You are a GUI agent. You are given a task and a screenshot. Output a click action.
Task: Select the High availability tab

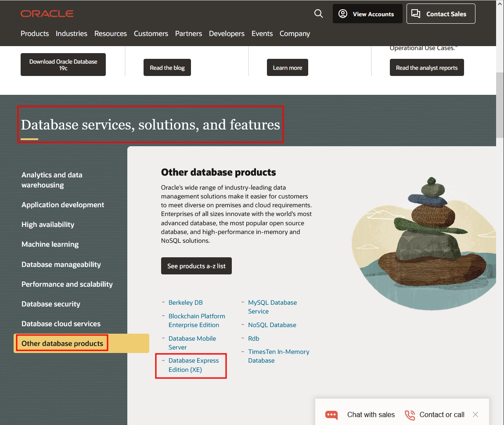(47, 224)
